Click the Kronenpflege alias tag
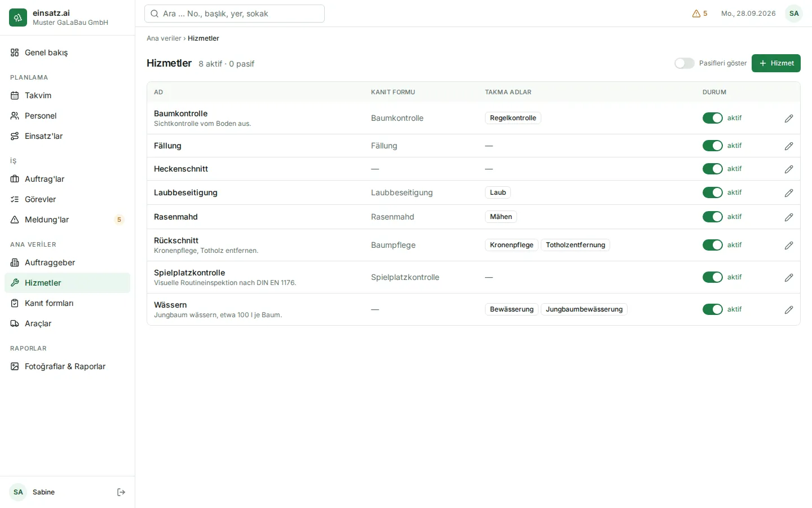The image size is (812, 508). pyautogui.click(x=511, y=245)
